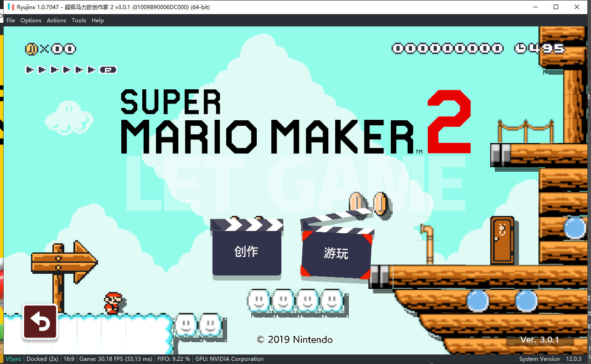
Task: Open the Tools menu
Action: [x=79, y=21]
